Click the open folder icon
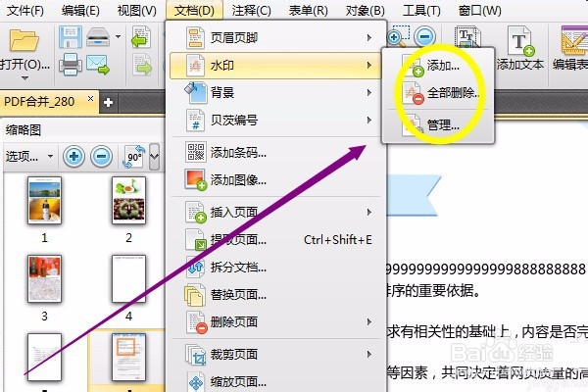Viewport: 588px width, 392px height. click(x=24, y=40)
